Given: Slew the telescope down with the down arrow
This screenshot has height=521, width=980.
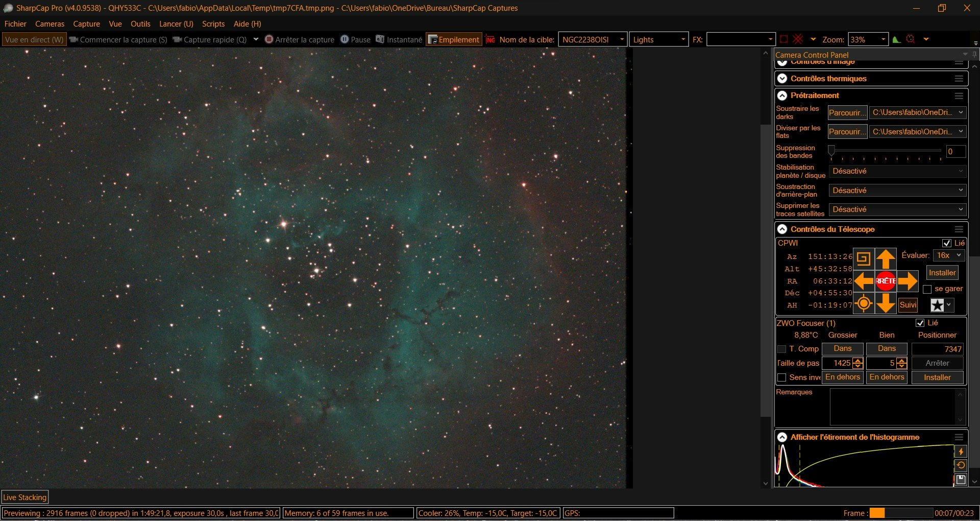Looking at the screenshot, I should pyautogui.click(x=886, y=303).
